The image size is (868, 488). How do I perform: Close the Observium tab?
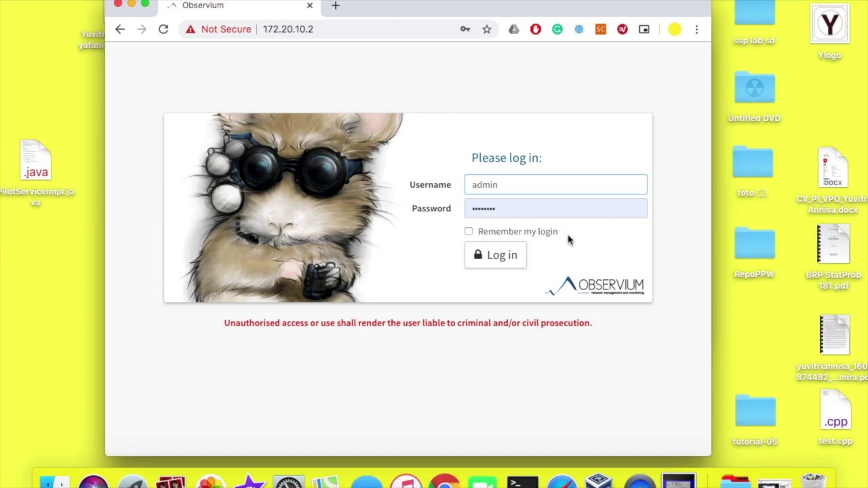tap(310, 5)
